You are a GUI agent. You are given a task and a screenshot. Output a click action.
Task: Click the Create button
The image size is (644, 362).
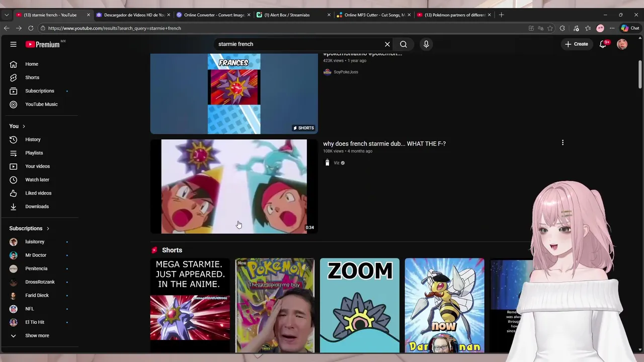tap(577, 44)
